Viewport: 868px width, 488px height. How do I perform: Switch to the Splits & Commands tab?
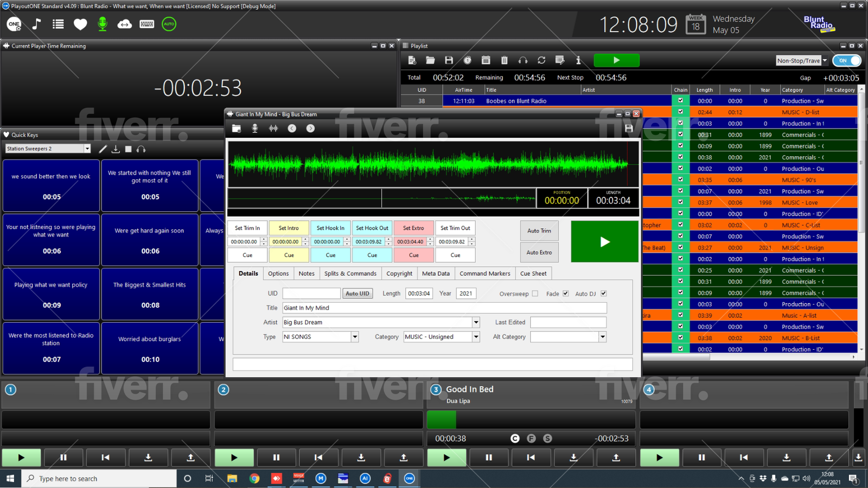click(350, 274)
